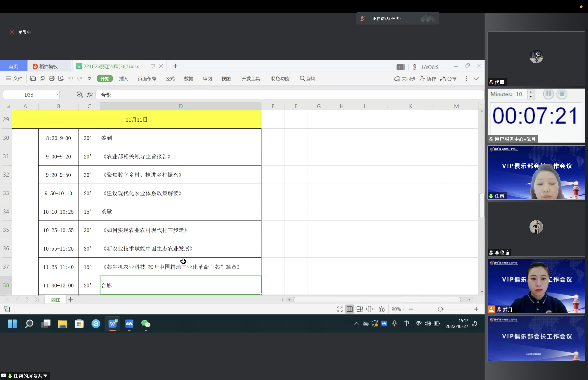This screenshot has width=588, height=380.
Task: Click the Redo arrow
Action: coord(79,78)
